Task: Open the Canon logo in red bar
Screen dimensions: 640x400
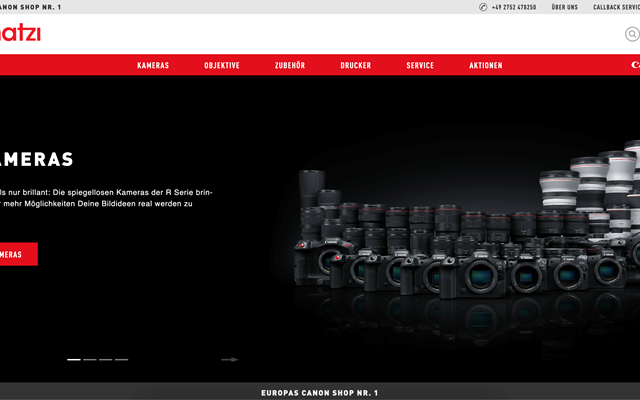Action: [635, 65]
